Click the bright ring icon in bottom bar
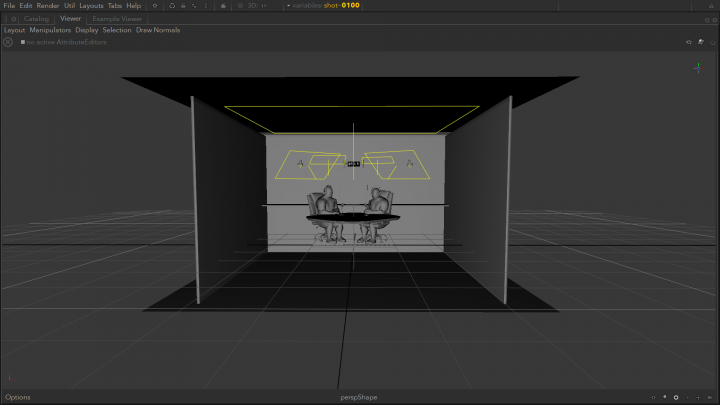720x405 pixels. point(676,397)
